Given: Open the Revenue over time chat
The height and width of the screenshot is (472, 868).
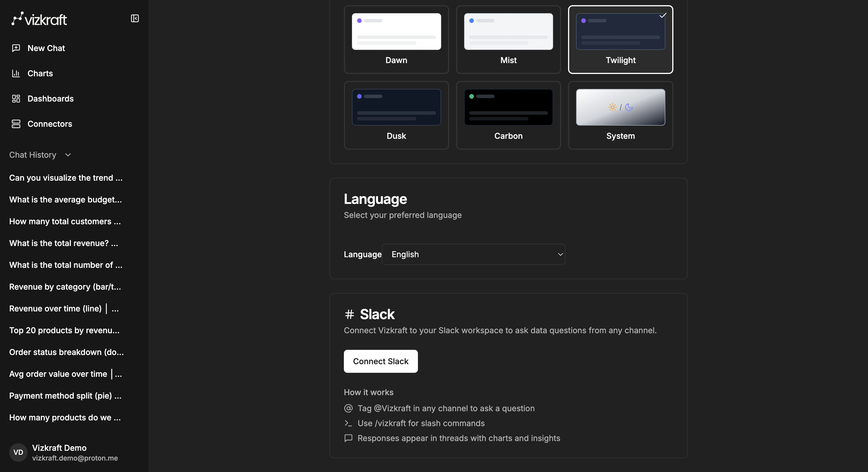Looking at the screenshot, I should tap(64, 308).
